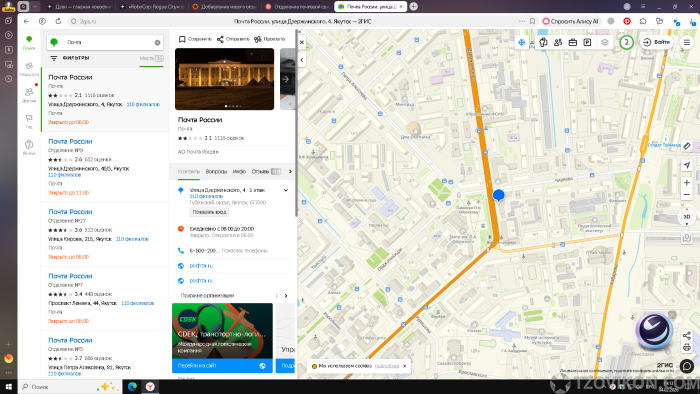Viewport: 700px width, 394px height.
Task: Toggle the briefcase layer on the map toolbar
Action: (x=573, y=42)
